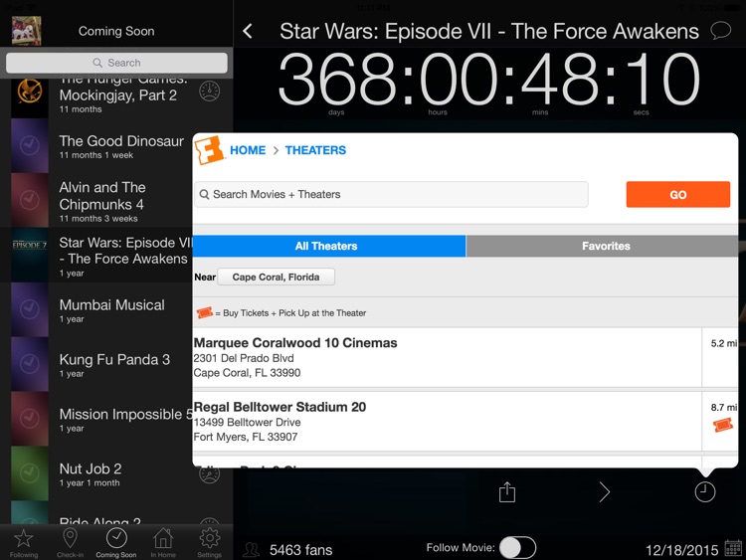Tap the clock showtimes icon
The width and height of the screenshot is (746, 560).
point(704,491)
